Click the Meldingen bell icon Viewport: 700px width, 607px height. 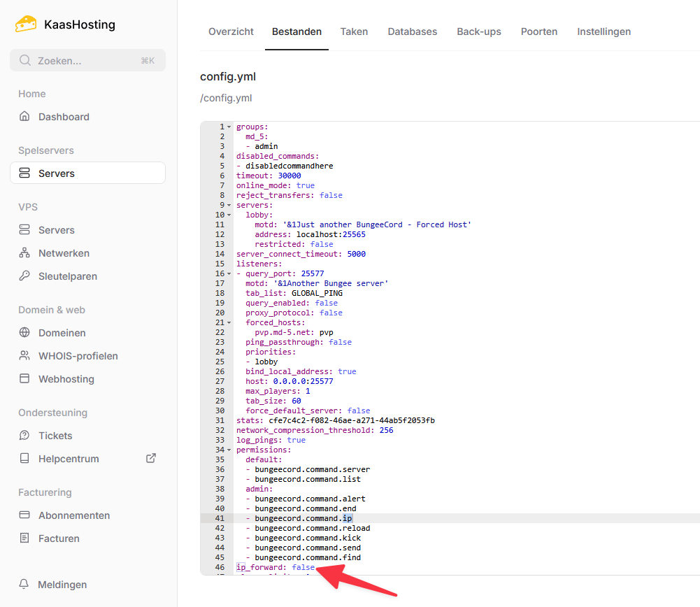click(25, 585)
